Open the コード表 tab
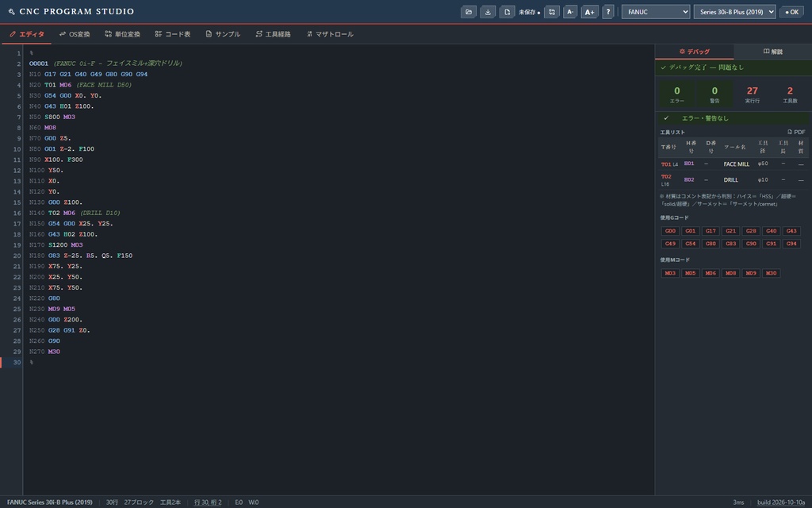 click(x=173, y=34)
